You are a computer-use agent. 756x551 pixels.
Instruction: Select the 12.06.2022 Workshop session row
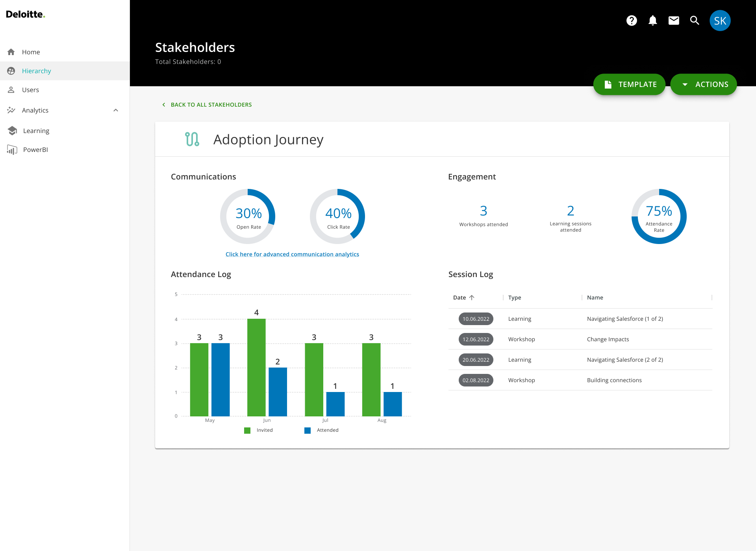[x=580, y=339]
